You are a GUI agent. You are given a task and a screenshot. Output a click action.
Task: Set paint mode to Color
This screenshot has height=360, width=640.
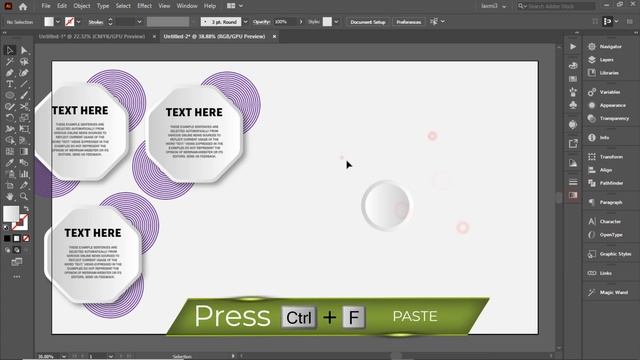tap(7, 238)
